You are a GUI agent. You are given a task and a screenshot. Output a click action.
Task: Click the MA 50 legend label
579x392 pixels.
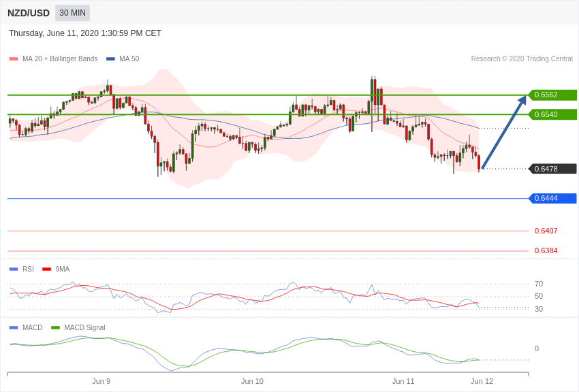point(129,59)
